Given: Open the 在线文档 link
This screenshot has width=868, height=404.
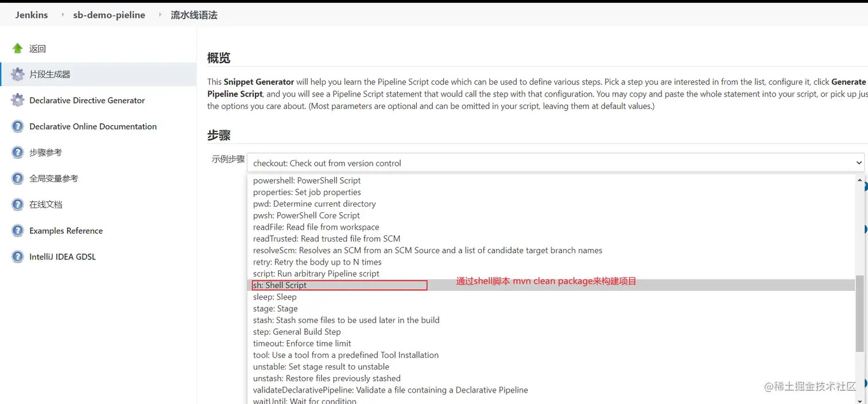Looking at the screenshot, I should (45, 204).
